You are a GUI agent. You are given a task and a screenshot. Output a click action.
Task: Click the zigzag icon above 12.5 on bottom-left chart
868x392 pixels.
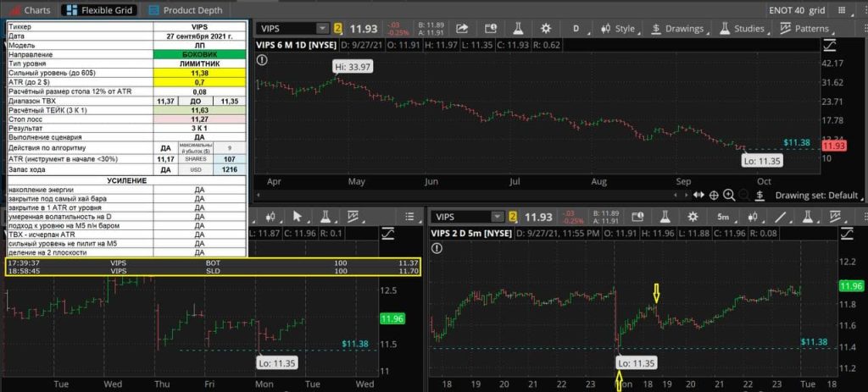[387, 234]
